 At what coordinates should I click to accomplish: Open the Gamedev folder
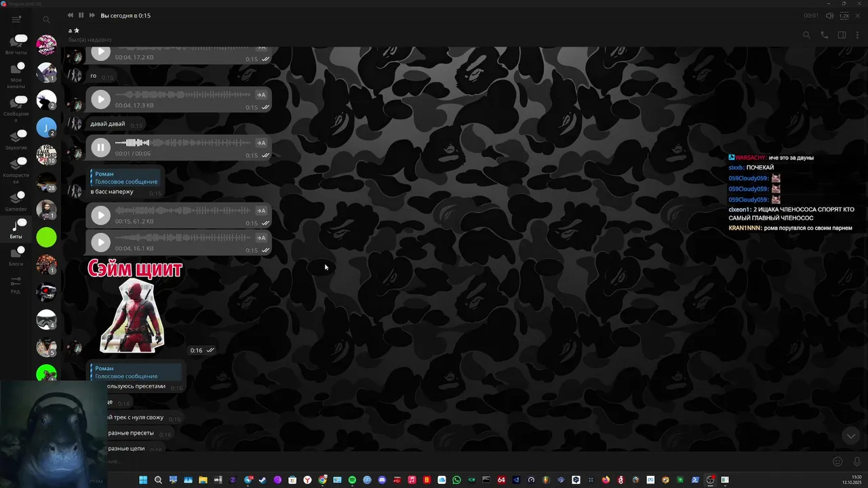(16, 201)
